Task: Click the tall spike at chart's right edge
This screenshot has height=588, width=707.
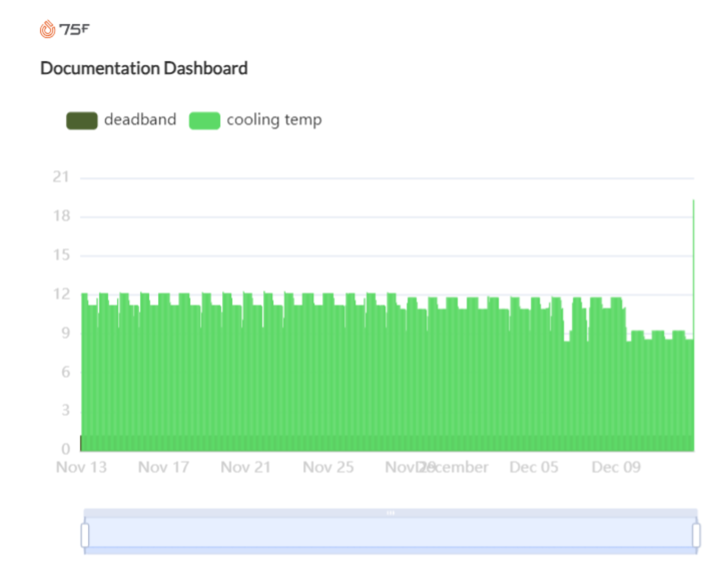Action: [x=694, y=269]
